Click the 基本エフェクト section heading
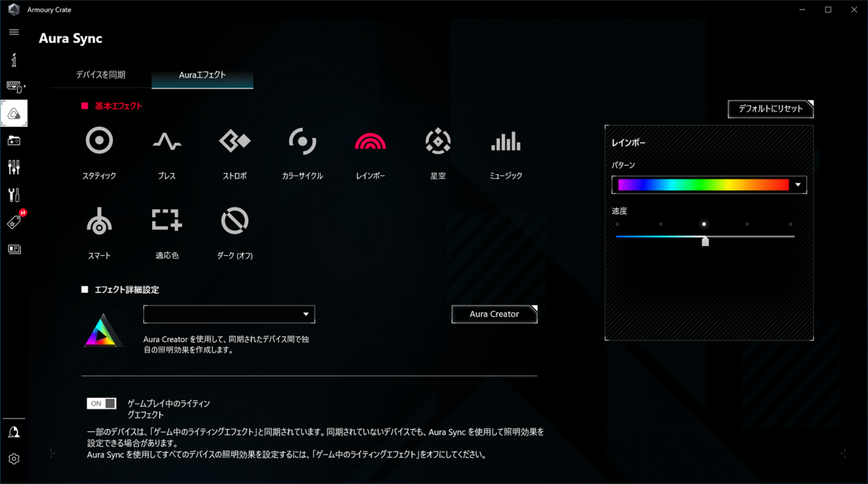868x484 pixels. 118,106
